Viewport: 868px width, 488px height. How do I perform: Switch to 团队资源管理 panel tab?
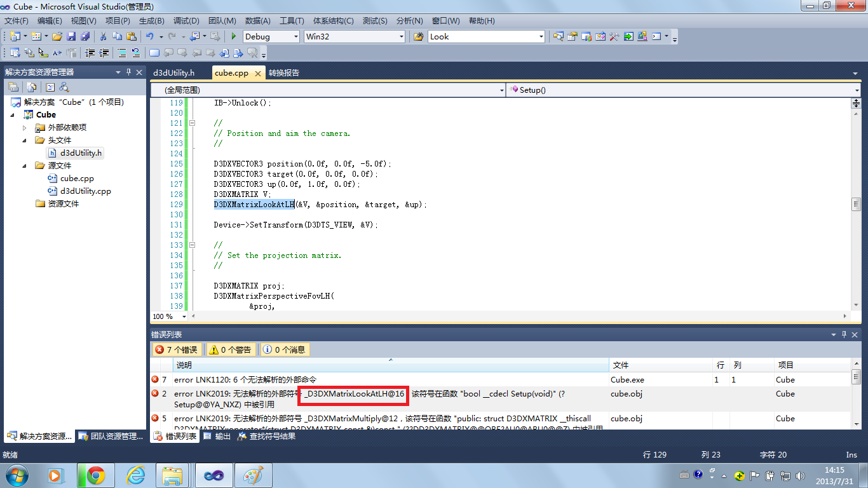pyautogui.click(x=111, y=437)
